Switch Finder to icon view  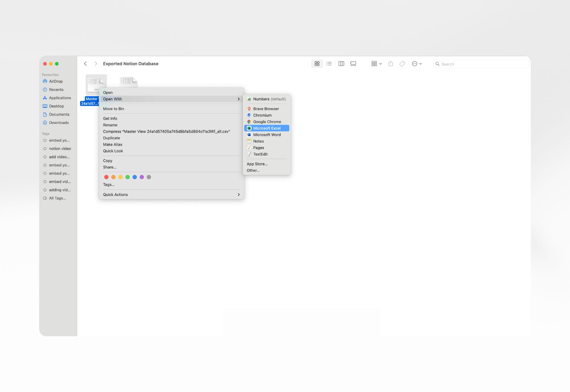pos(317,64)
